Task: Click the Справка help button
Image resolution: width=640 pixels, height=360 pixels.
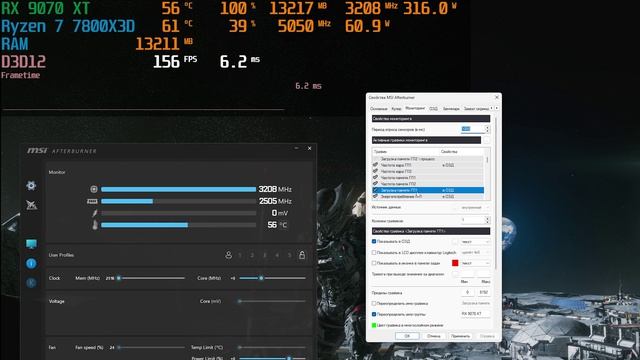Action: 487,336
